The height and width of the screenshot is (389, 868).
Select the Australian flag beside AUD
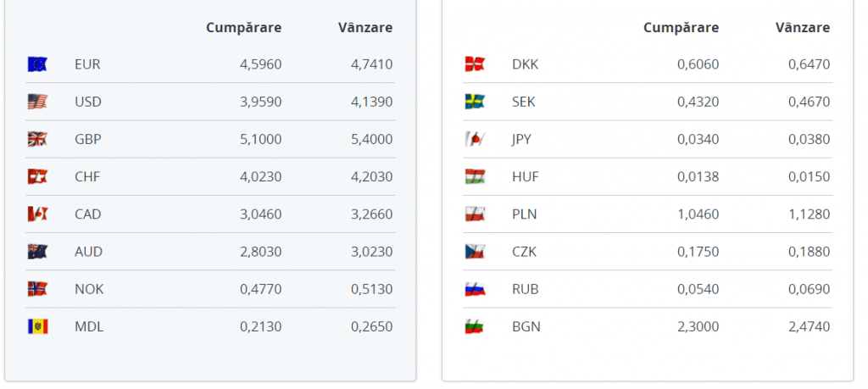coord(37,252)
